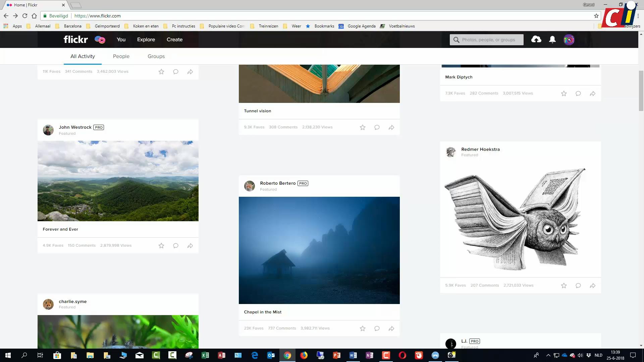Click the Flickr logo
The image size is (644, 362).
point(76,40)
